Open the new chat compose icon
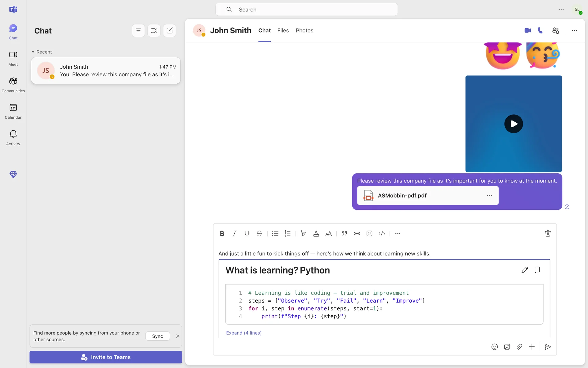The height and width of the screenshot is (368, 588). coord(170,31)
